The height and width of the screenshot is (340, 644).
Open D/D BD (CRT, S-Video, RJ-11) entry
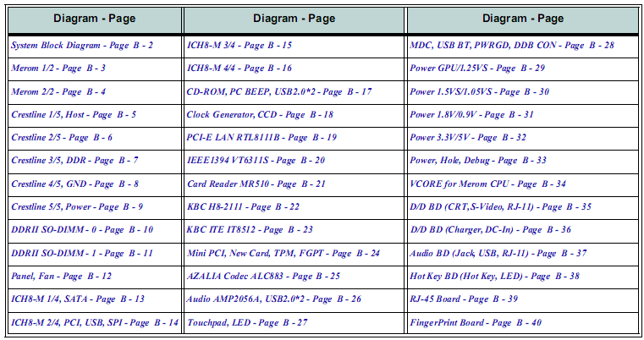pyautogui.click(x=501, y=207)
